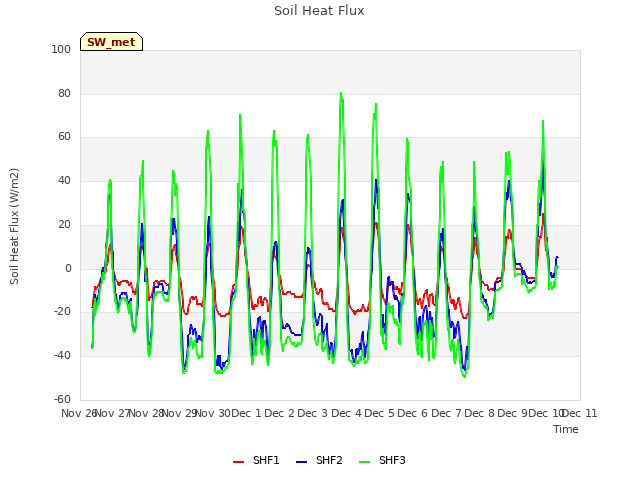This screenshot has width=640, height=480.
Task: Click the 40 y-axis tick label
Action: point(64,180)
